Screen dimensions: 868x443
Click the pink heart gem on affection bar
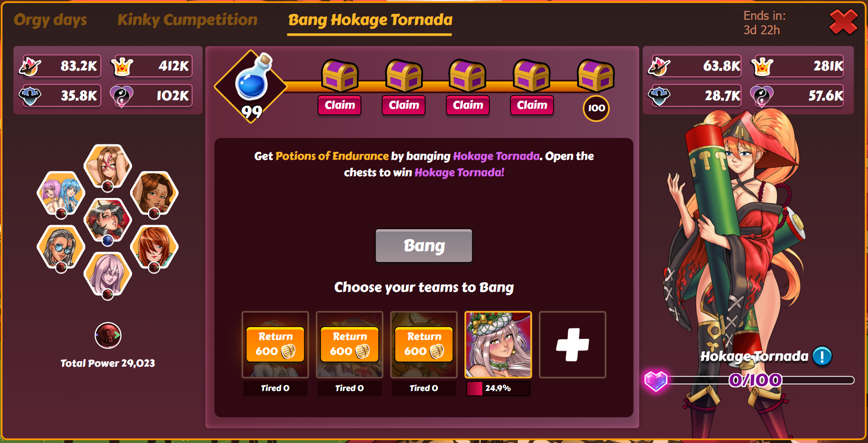click(x=655, y=380)
